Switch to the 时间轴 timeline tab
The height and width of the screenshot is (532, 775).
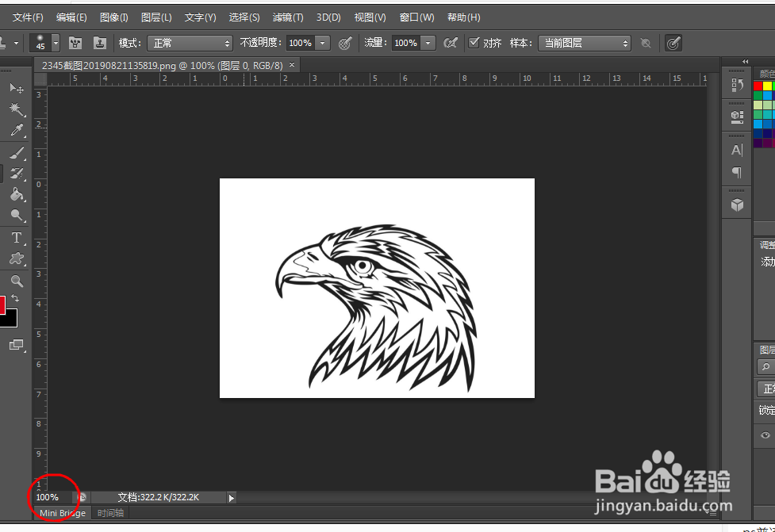110,513
